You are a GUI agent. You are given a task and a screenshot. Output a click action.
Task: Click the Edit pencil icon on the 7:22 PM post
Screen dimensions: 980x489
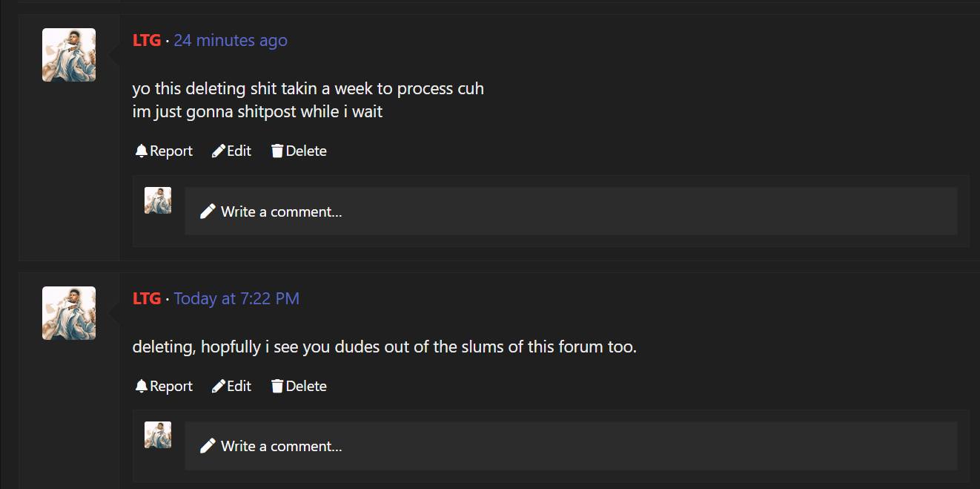pos(218,386)
